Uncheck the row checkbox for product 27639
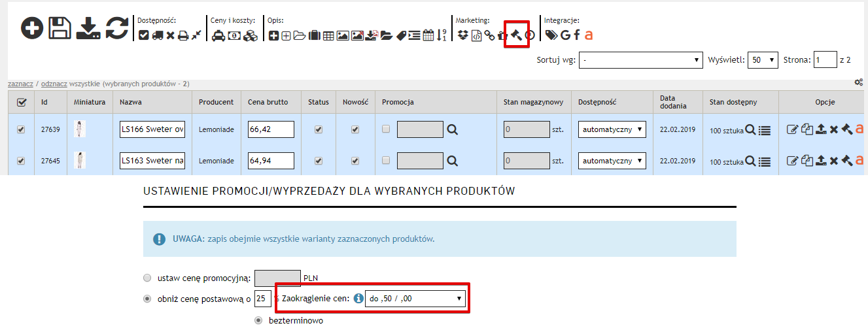Viewport: 868px width, 332px height. point(21,129)
